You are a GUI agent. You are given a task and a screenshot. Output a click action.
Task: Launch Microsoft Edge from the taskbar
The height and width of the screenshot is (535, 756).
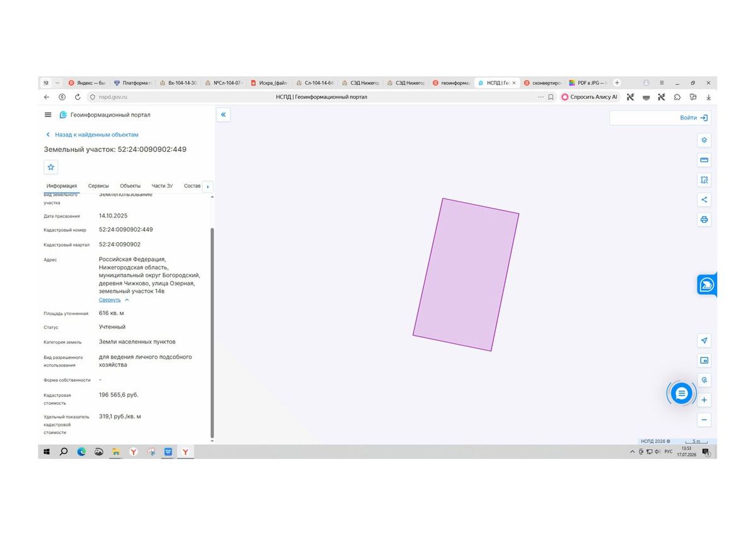point(81,452)
